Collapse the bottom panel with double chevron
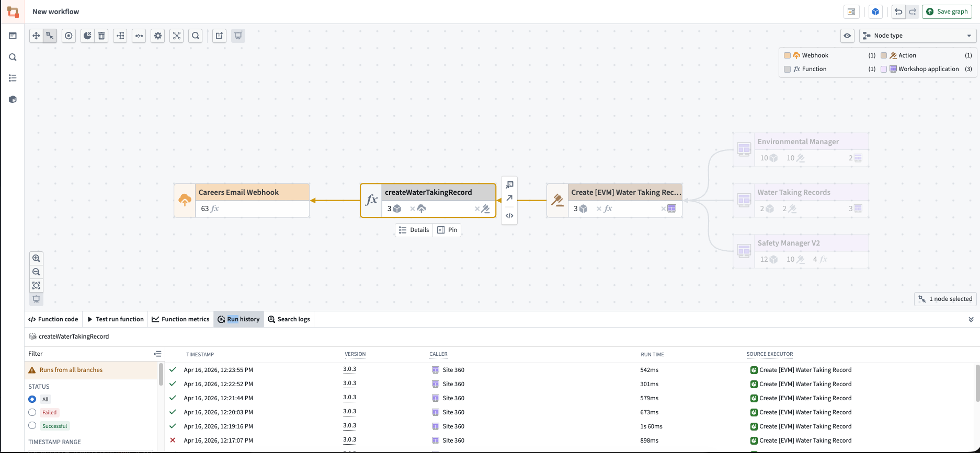 [971, 319]
